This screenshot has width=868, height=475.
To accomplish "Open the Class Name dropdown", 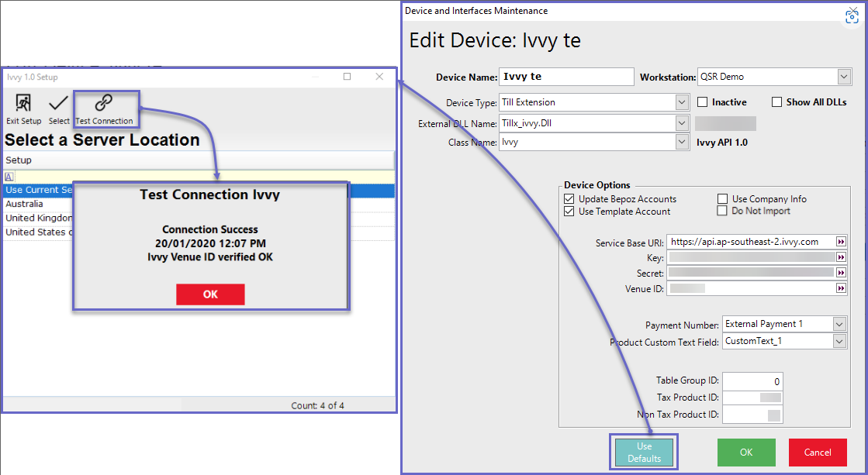I will (682, 142).
